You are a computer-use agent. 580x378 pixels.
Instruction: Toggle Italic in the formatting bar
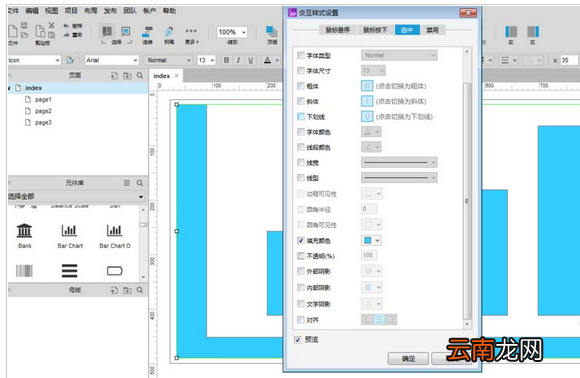click(x=239, y=60)
